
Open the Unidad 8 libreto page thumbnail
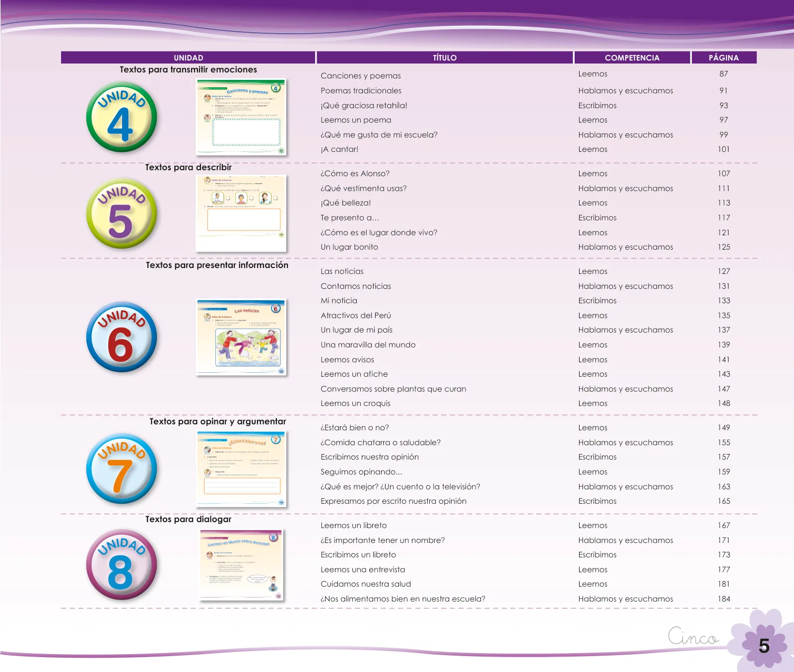(x=241, y=565)
